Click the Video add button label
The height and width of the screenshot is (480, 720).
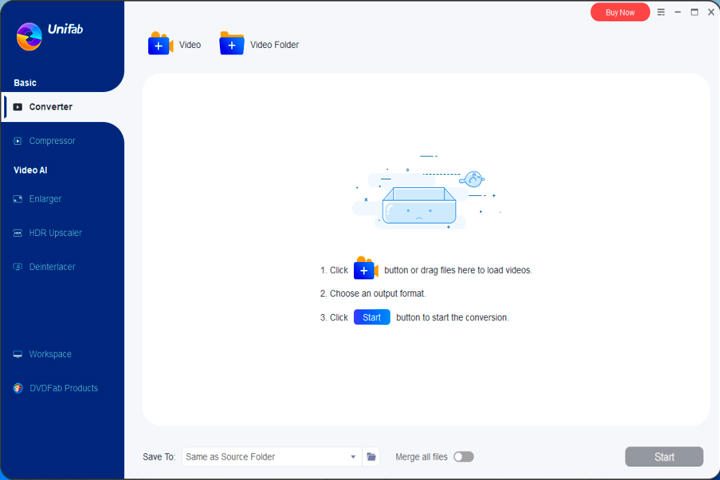(x=190, y=45)
